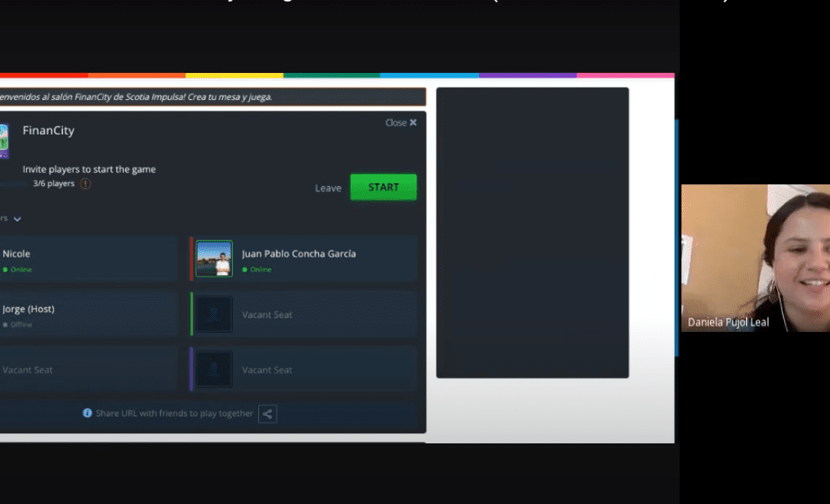Click the Offline status under Jorge
830x504 pixels.
coord(17,324)
